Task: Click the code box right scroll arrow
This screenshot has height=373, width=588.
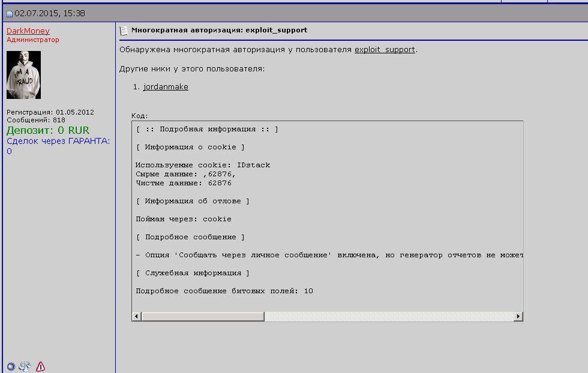Action: (x=518, y=317)
